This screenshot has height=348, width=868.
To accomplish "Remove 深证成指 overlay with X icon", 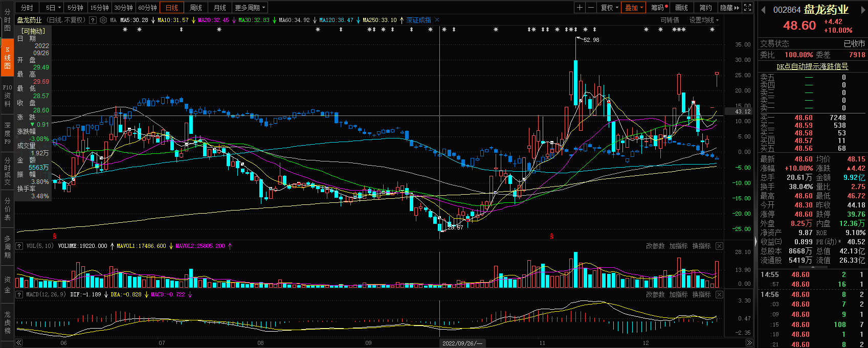I will pyautogui.click(x=437, y=20).
